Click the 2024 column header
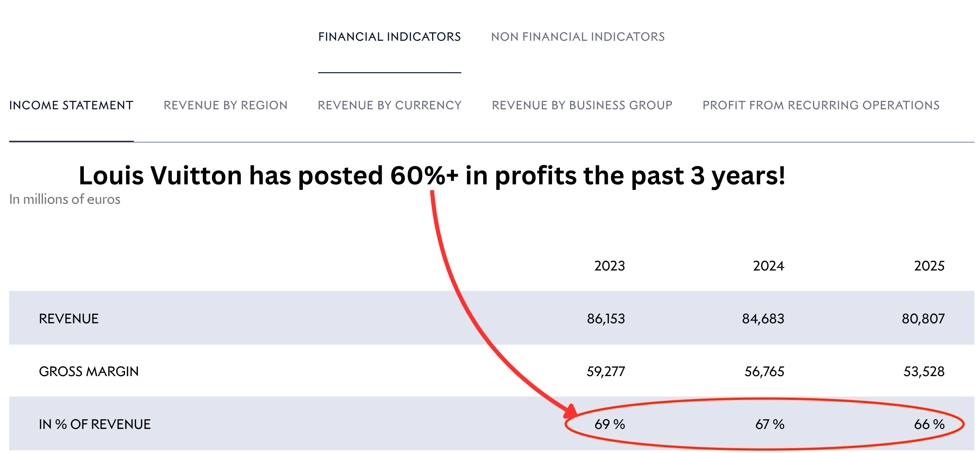 [x=768, y=266]
